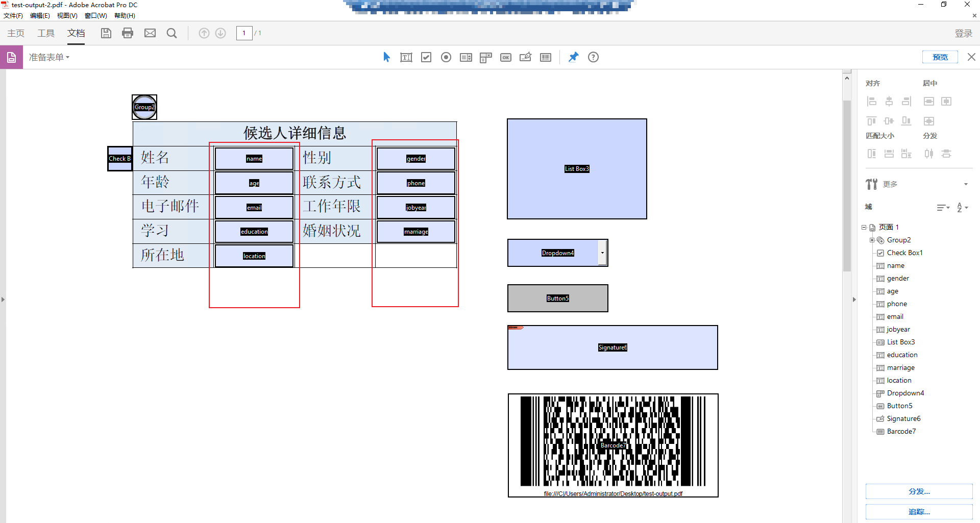The height and width of the screenshot is (523, 980).
Task: Click the Check B checkbox on the form
Action: (119, 159)
